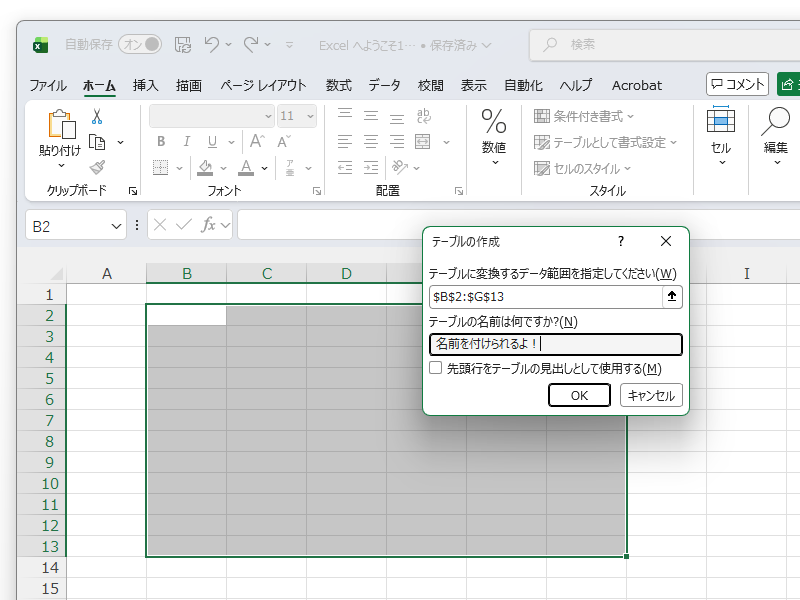Open the File tab

pos(48,85)
